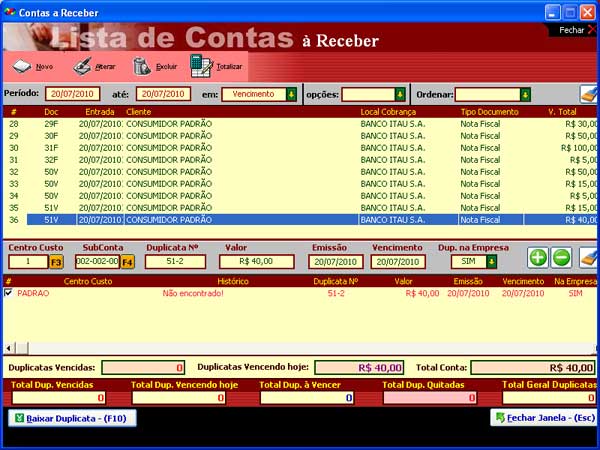
Task: Click PADRAO in the duplicatas list
Action: click(x=33, y=293)
